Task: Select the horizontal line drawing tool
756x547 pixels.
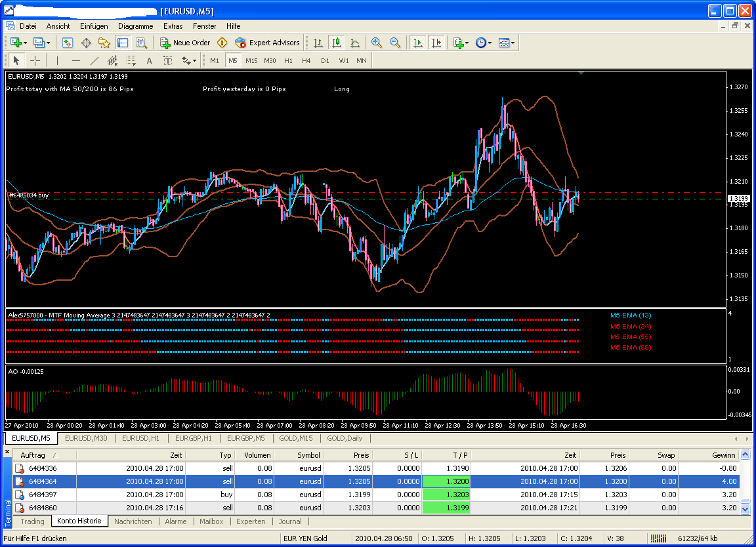Action: [x=75, y=60]
